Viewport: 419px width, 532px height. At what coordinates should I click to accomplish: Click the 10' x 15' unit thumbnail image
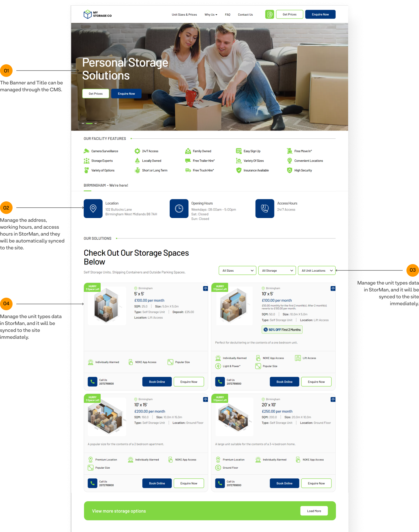(107, 417)
